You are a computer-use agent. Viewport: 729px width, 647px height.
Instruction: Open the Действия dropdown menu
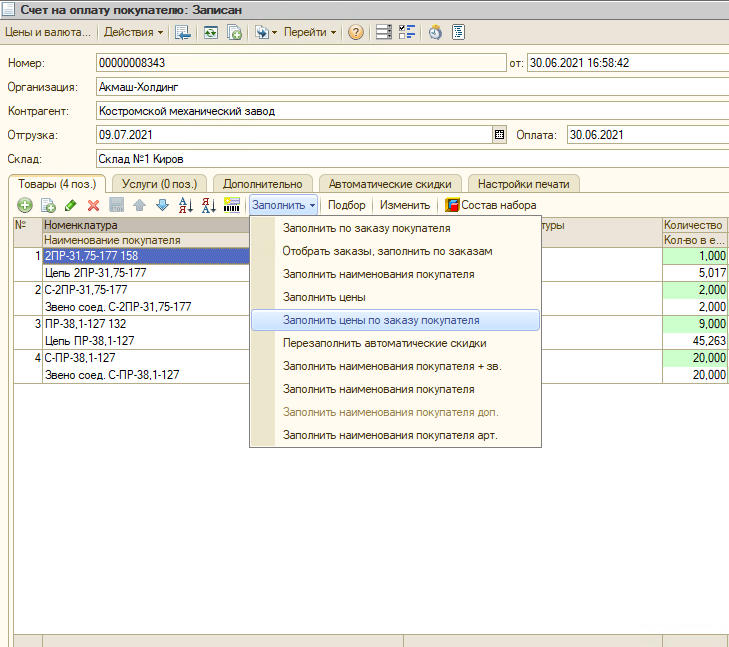(x=133, y=32)
